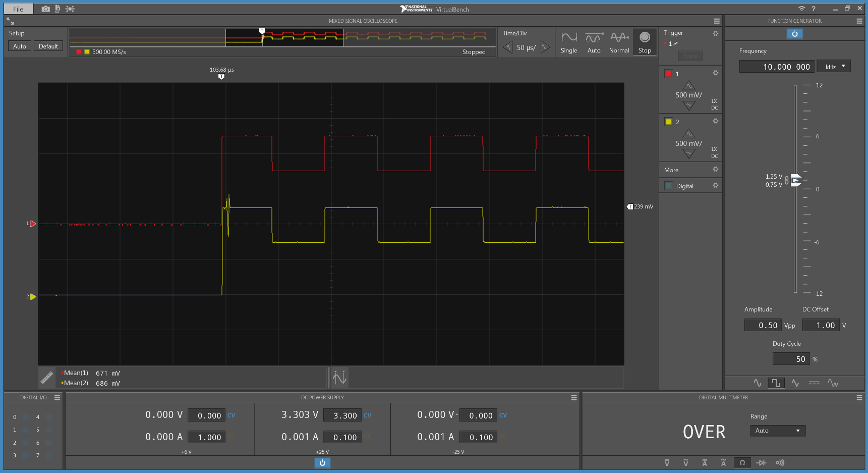Toggle the function generator power button
The height and width of the screenshot is (473, 868).
coord(795,34)
